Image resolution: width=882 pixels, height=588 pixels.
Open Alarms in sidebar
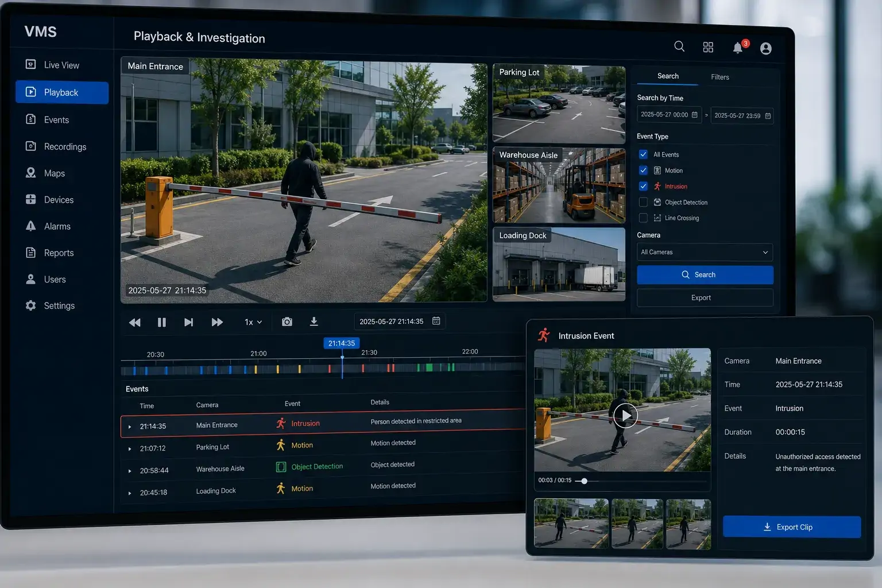tap(62, 226)
